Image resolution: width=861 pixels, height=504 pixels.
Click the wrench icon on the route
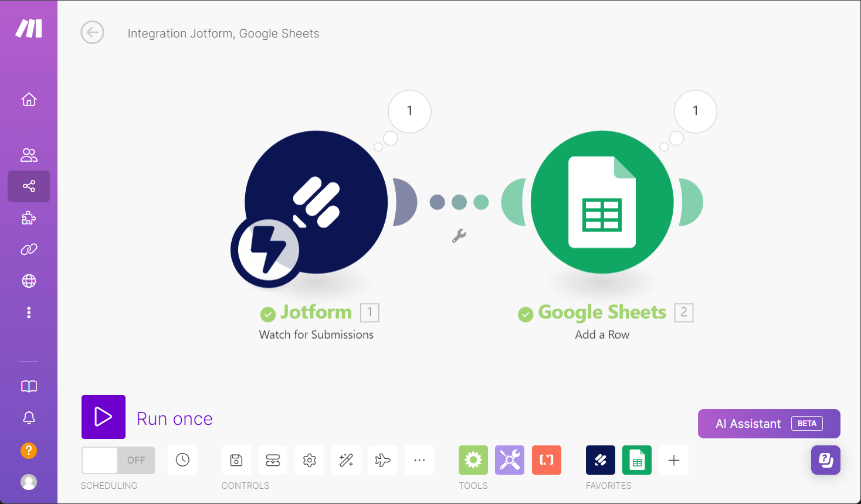coord(459,236)
